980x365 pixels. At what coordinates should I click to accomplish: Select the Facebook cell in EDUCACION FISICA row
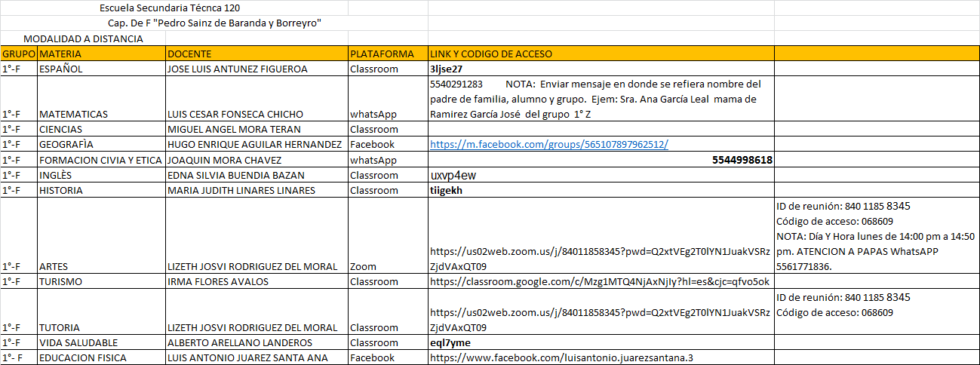(388, 357)
